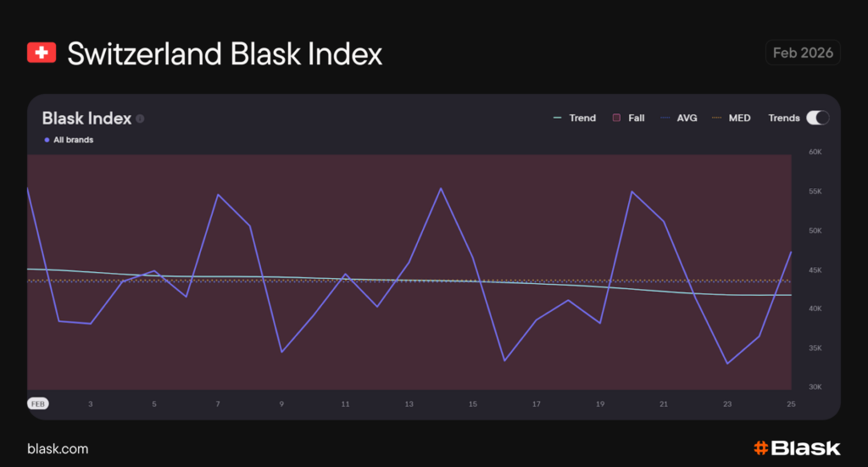
Task: Click the MED legend dotted line icon
Action: tap(717, 118)
